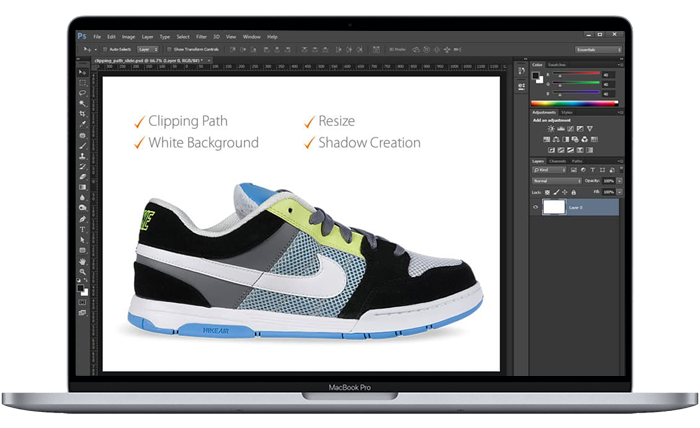Close the clipping_path_slide.psd document tab

click(208, 60)
